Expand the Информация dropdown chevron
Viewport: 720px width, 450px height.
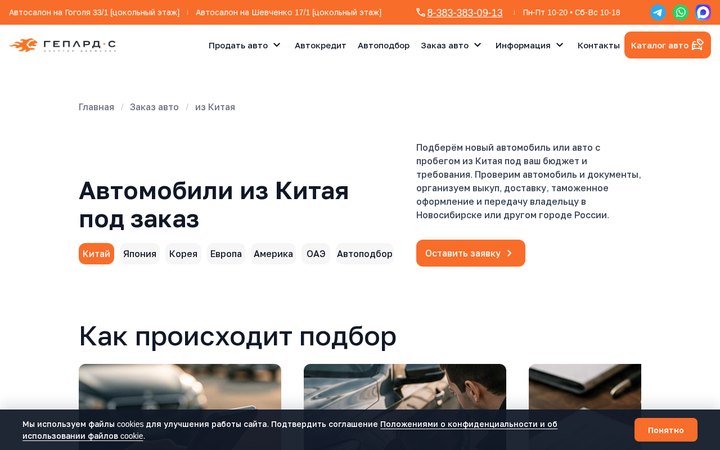(559, 45)
